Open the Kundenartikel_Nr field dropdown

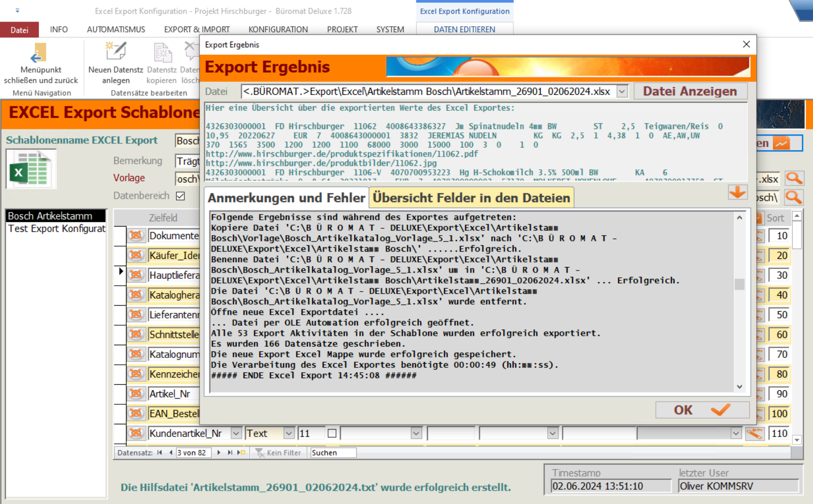(236, 433)
